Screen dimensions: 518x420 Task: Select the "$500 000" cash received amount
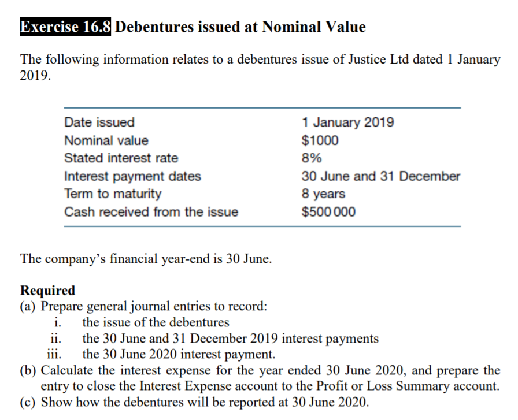coord(329,212)
